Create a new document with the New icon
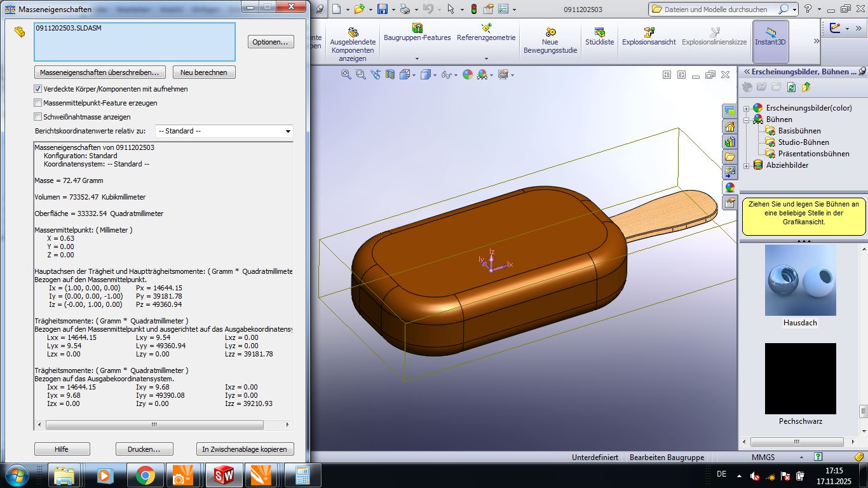Viewport: 868px width, 488px height. pyautogui.click(x=336, y=9)
